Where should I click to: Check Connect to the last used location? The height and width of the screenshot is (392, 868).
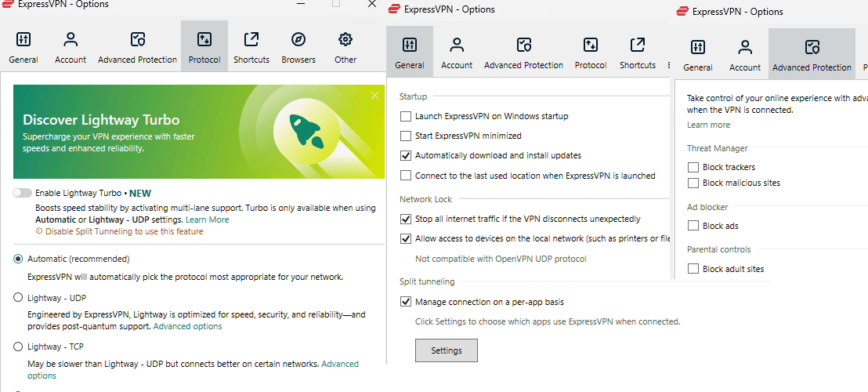click(406, 176)
